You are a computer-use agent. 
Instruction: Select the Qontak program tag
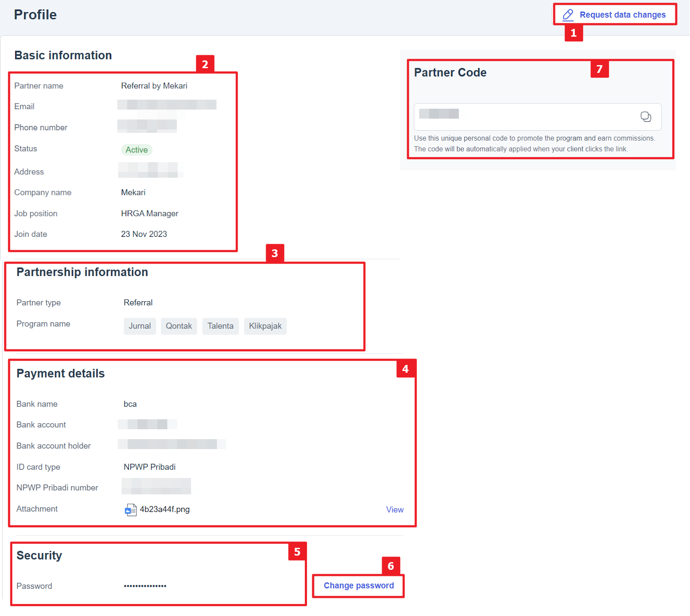point(179,326)
